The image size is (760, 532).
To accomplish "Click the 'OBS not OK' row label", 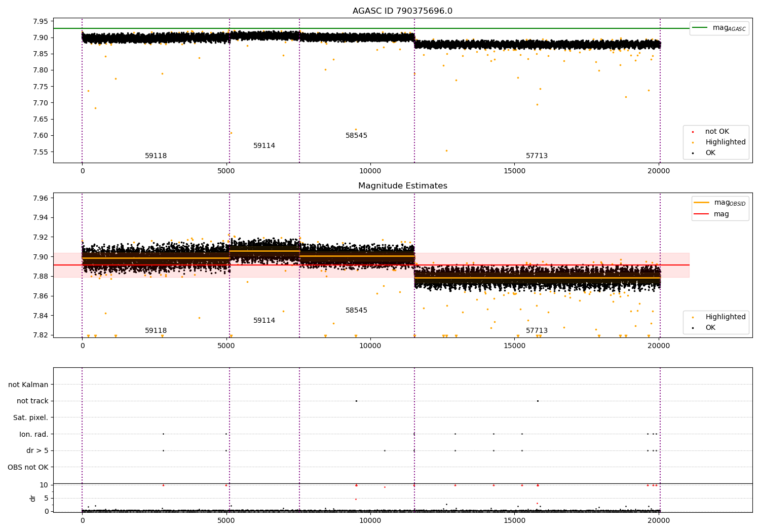I will point(28,467).
